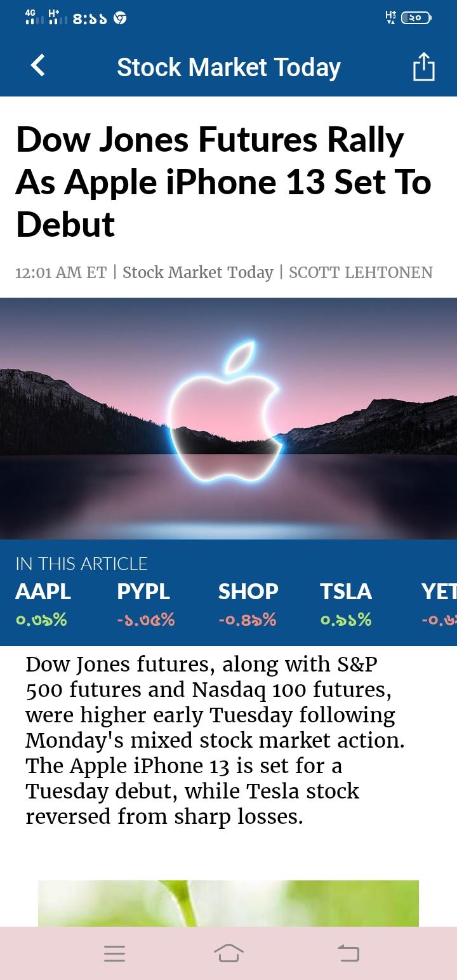457x980 pixels.
Task: Tap the Dow Jones Futures Rally headline
Action: [223, 182]
